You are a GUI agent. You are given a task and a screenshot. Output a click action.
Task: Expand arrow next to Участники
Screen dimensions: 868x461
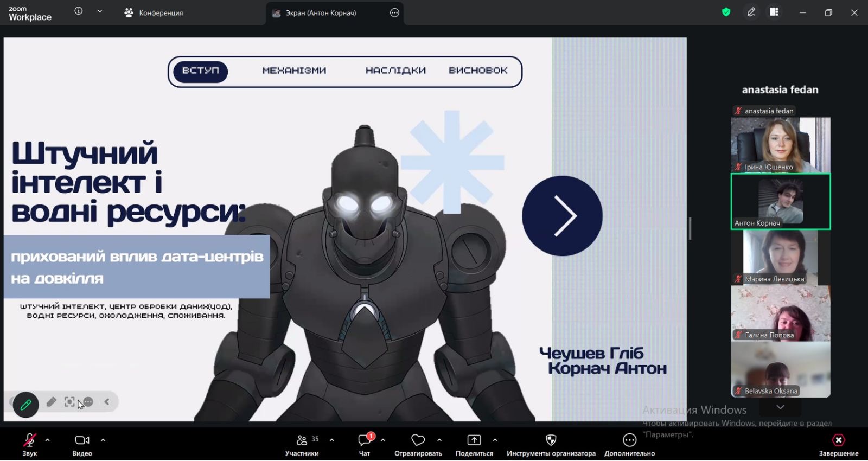(332, 440)
